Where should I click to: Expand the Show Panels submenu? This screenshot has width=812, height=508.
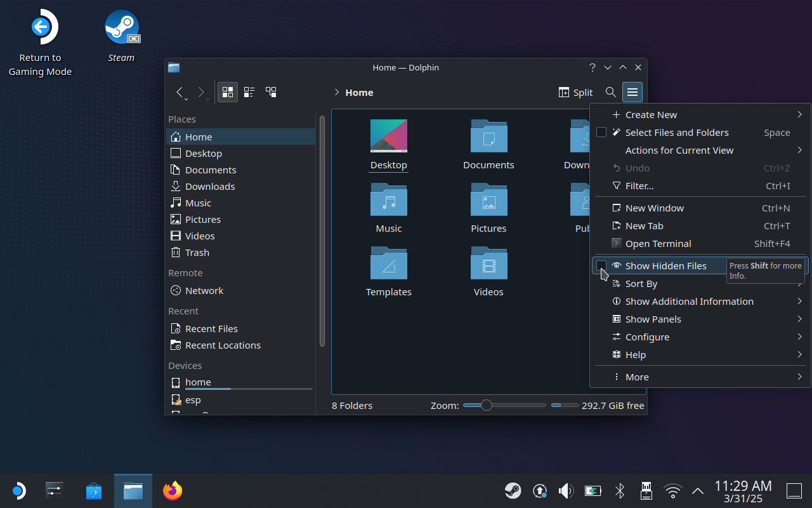653,319
